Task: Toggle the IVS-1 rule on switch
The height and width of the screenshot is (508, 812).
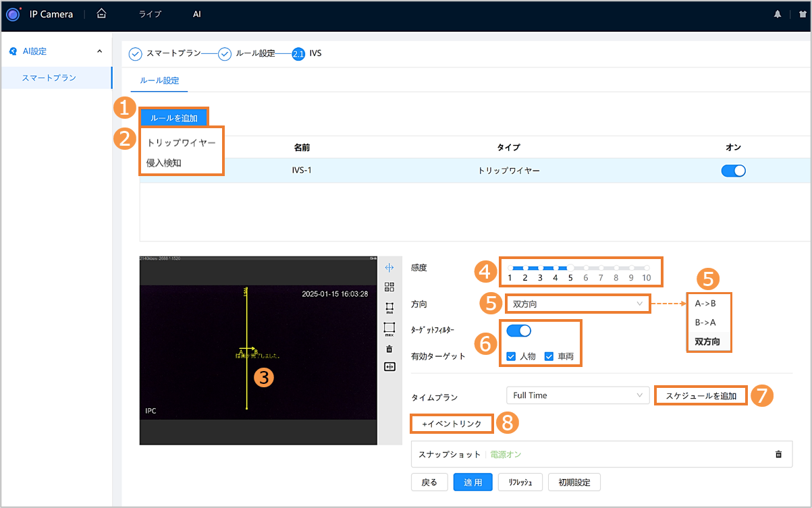Action: point(733,171)
